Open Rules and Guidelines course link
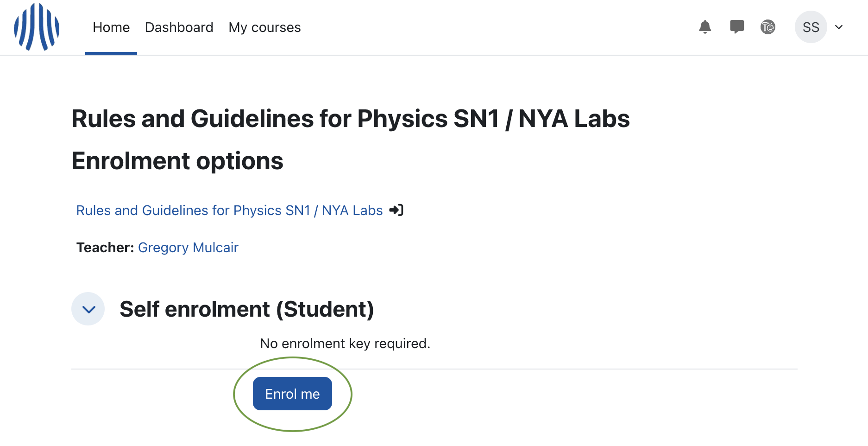868x446 pixels. click(x=229, y=210)
